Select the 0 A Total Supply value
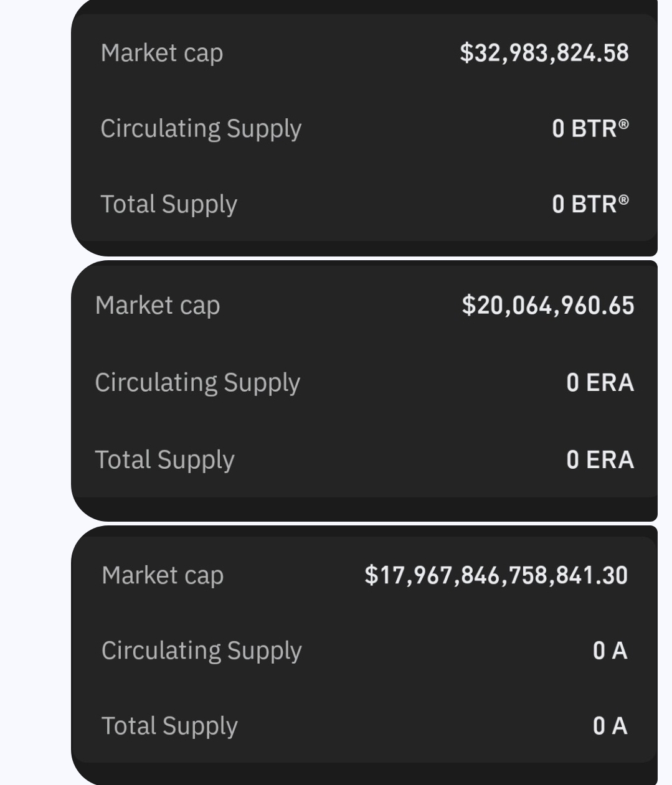The image size is (672, 785). coord(610,726)
